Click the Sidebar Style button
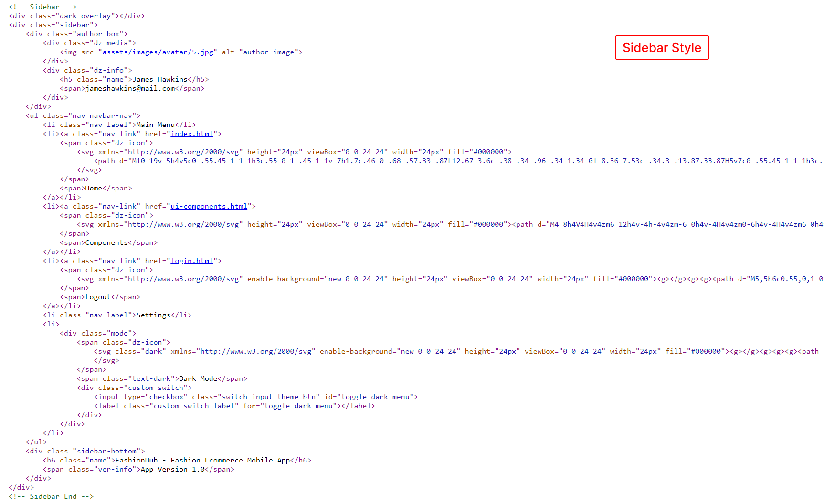This screenshot has width=824, height=504. 662,48
